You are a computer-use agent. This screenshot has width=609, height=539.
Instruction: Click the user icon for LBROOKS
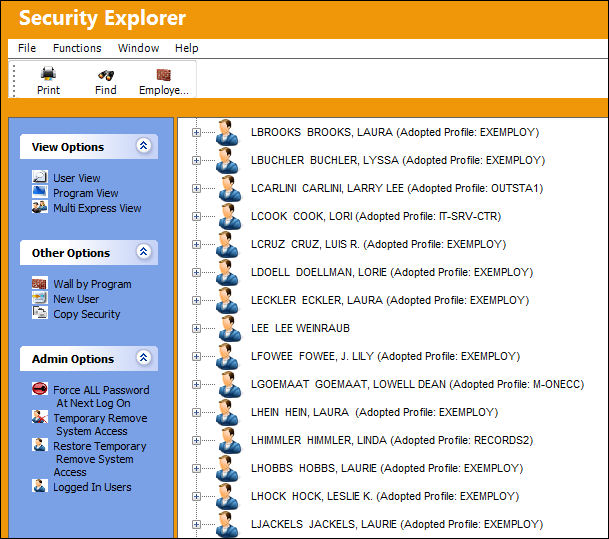click(228, 133)
